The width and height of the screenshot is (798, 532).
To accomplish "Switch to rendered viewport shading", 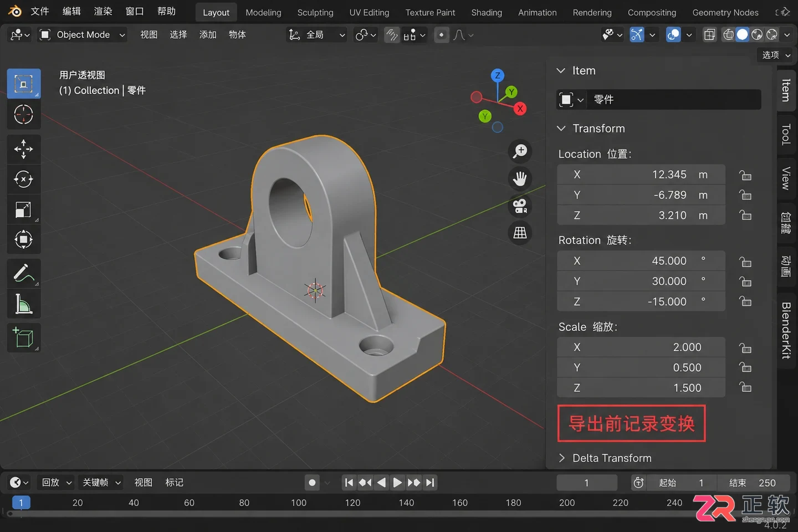I will (771, 35).
